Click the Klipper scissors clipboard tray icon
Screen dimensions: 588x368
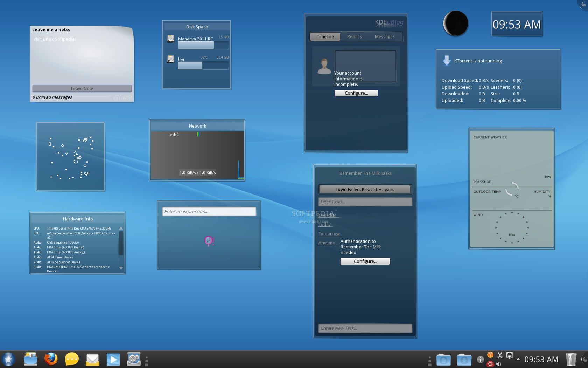500,355
